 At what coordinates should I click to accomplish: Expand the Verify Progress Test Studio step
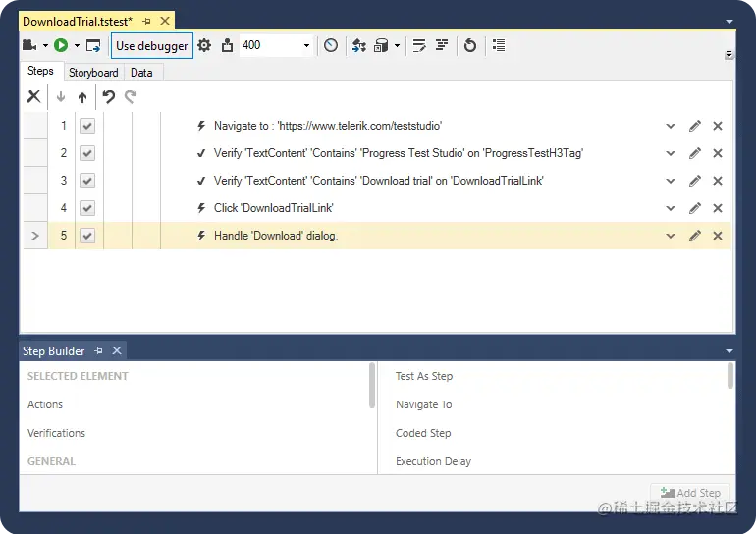click(x=671, y=154)
